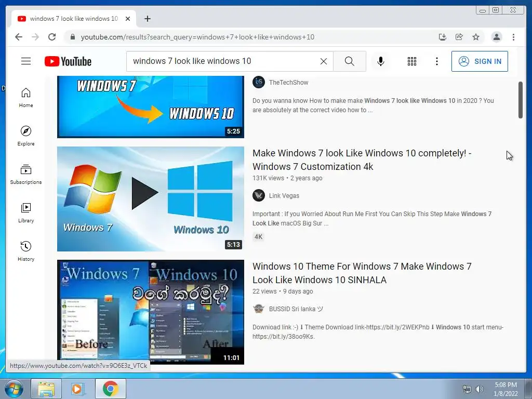
Task: Select the 'windows 7 look like windows 10' tab
Action: [74, 19]
